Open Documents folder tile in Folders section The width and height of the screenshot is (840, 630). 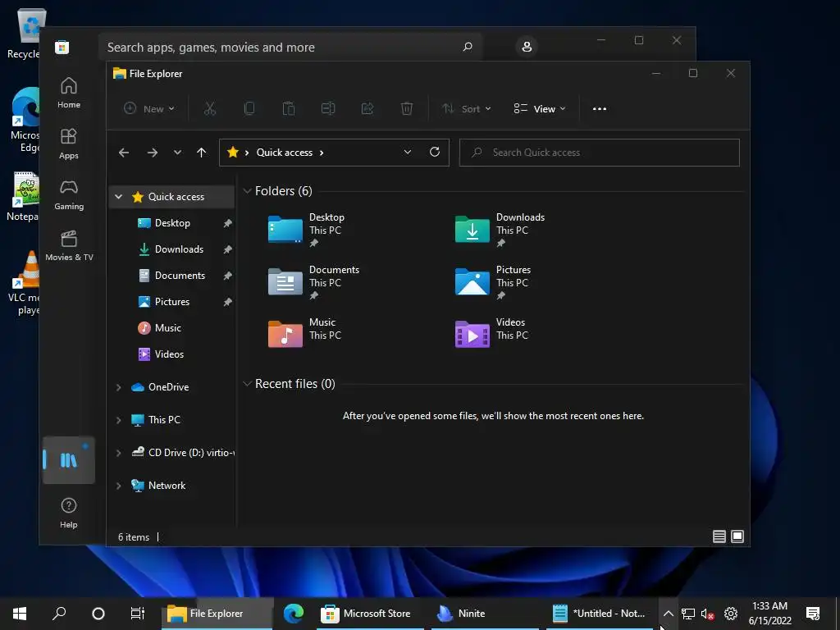coord(314,282)
